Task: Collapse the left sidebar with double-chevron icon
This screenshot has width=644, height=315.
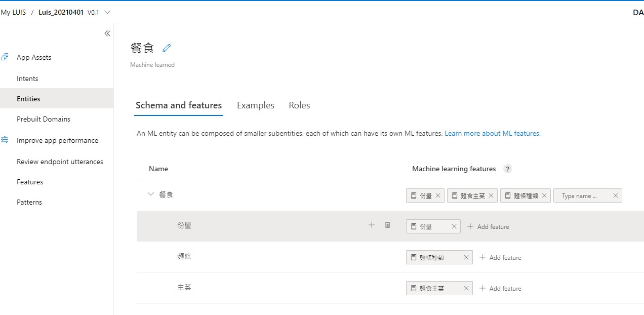Action: coord(107,33)
